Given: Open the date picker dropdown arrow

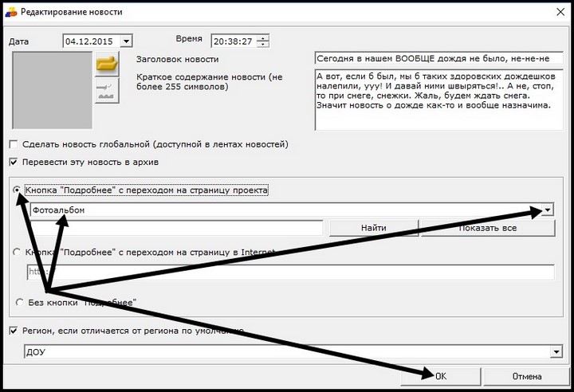Looking at the screenshot, I should [127, 41].
